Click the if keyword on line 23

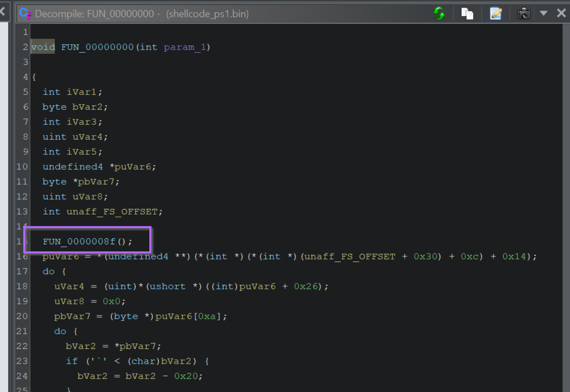(72, 361)
